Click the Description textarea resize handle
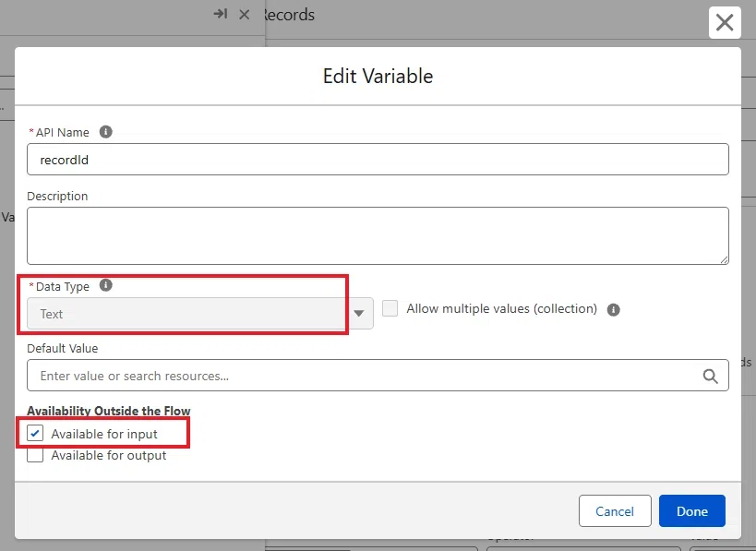 (x=725, y=260)
